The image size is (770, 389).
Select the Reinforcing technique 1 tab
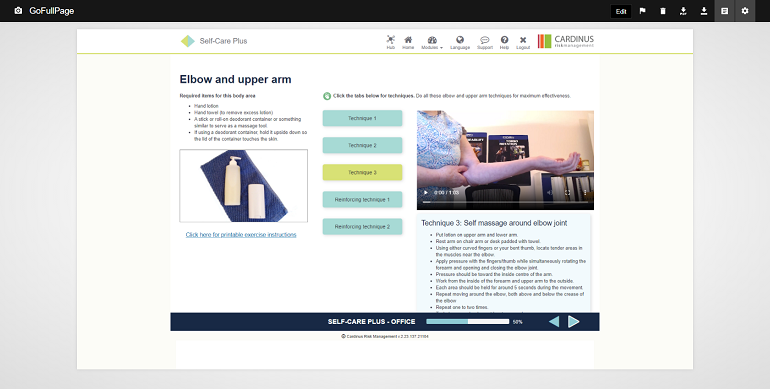pyautogui.click(x=362, y=199)
